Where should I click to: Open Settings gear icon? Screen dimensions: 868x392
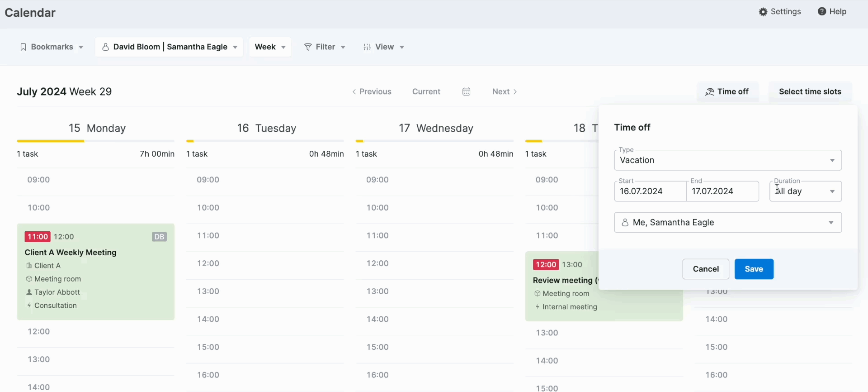click(x=763, y=12)
